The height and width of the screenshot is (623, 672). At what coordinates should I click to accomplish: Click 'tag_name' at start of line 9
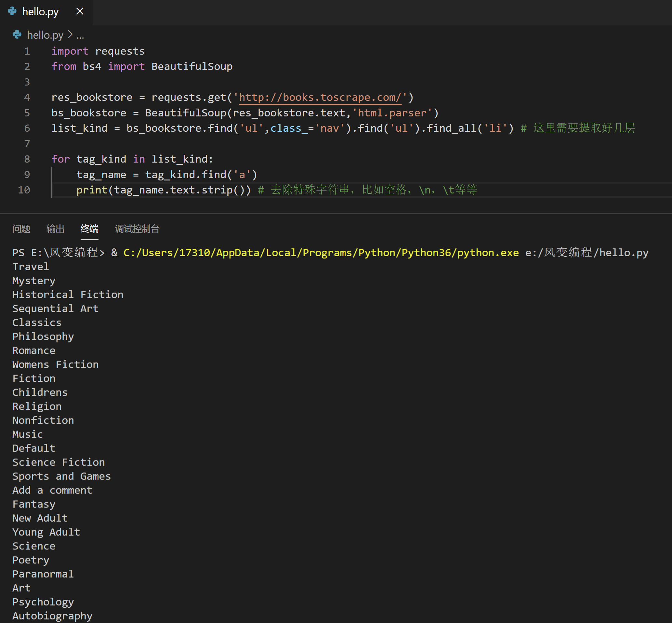coord(101,175)
